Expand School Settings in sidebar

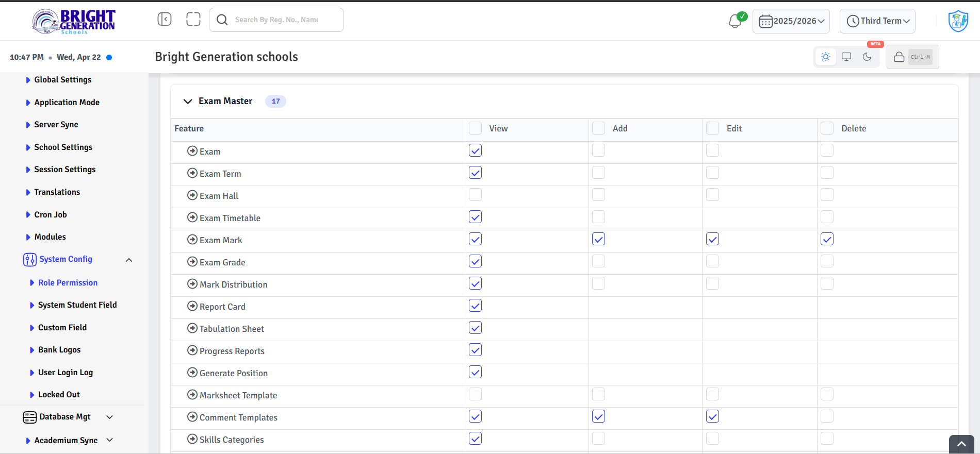coord(59,147)
